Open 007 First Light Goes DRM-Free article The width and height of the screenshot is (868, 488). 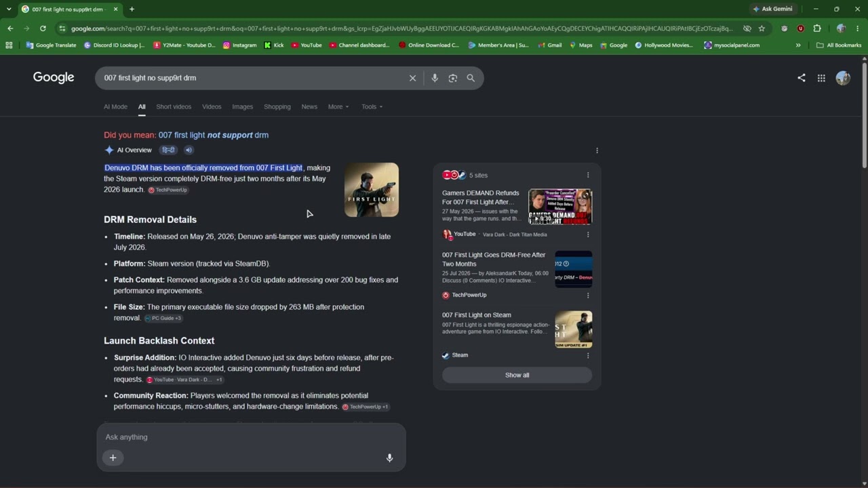click(x=494, y=260)
